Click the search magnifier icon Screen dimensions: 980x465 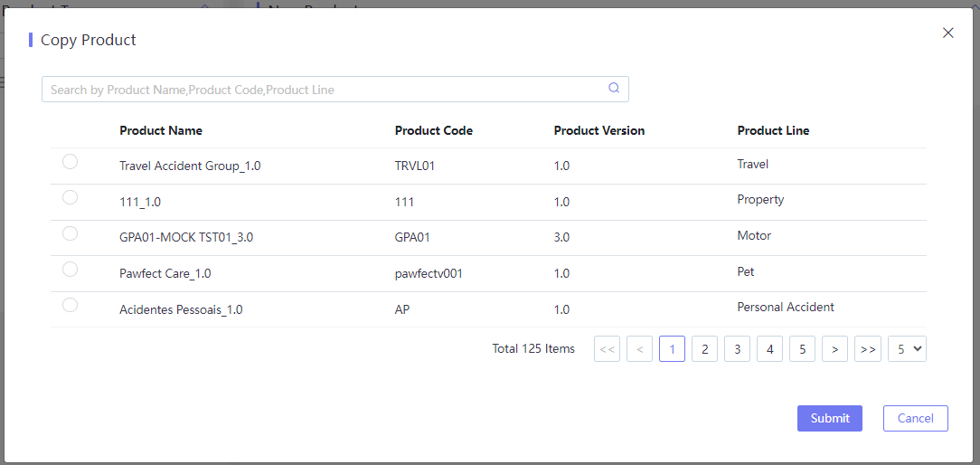point(614,89)
